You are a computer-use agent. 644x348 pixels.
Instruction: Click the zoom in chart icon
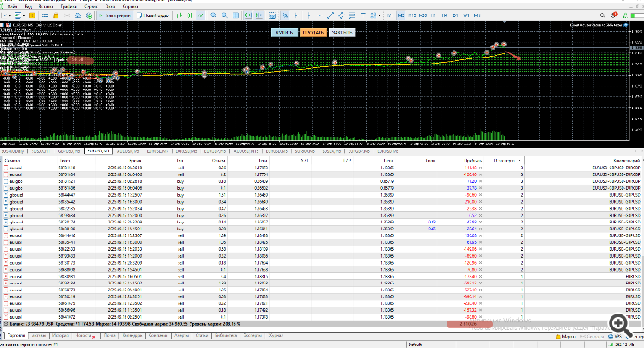point(211,15)
